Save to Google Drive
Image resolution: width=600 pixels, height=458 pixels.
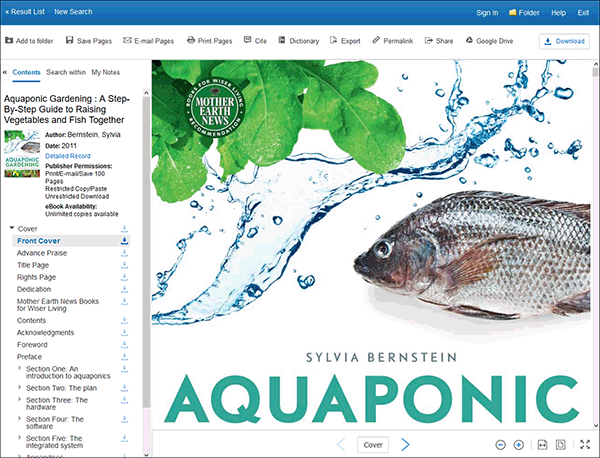[x=489, y=40]
